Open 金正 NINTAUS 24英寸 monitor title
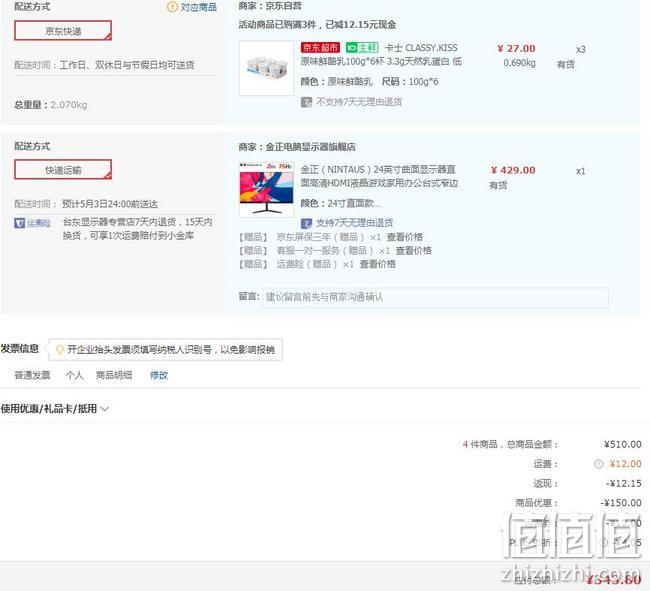 pyautogui.click(x=379, y=176)
